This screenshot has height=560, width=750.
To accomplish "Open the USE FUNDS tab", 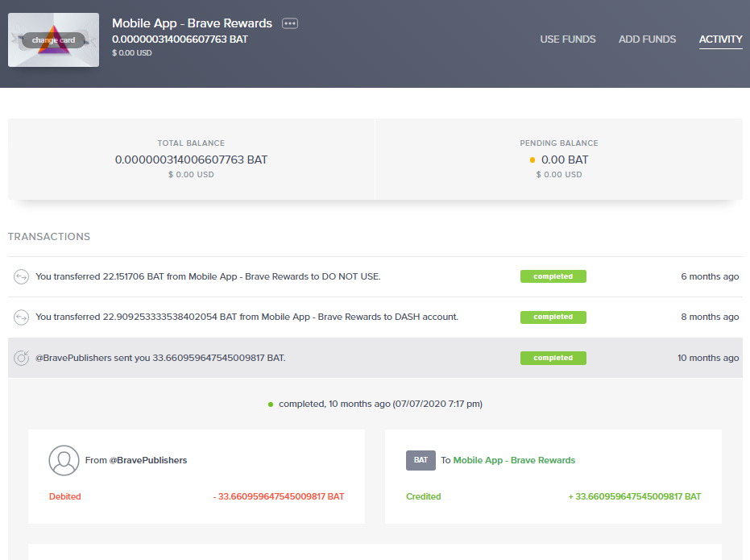I will pos(568,39).
